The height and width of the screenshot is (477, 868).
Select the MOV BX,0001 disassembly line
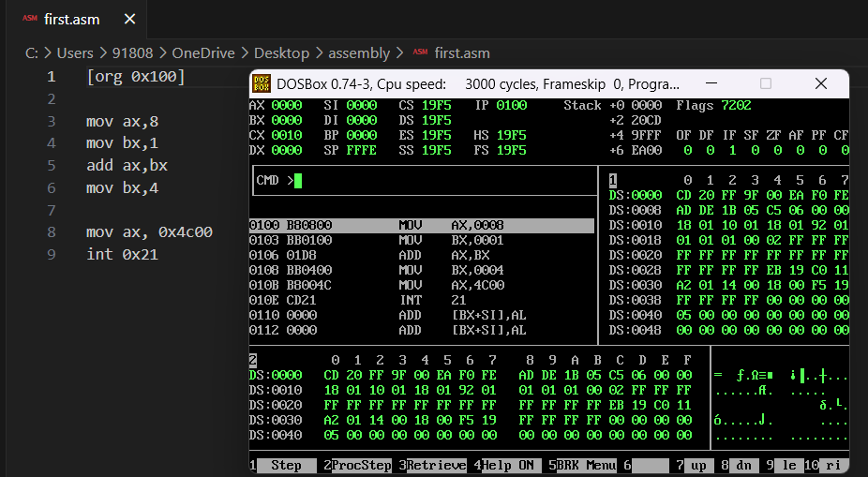point(422,240)
